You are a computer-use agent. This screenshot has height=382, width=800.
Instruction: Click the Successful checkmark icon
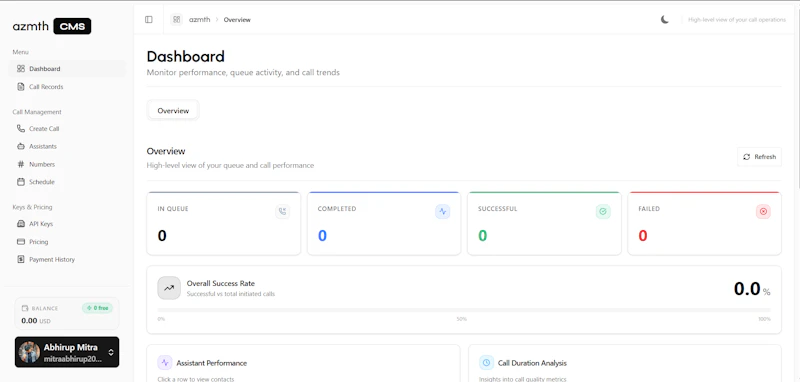(603, 212)
